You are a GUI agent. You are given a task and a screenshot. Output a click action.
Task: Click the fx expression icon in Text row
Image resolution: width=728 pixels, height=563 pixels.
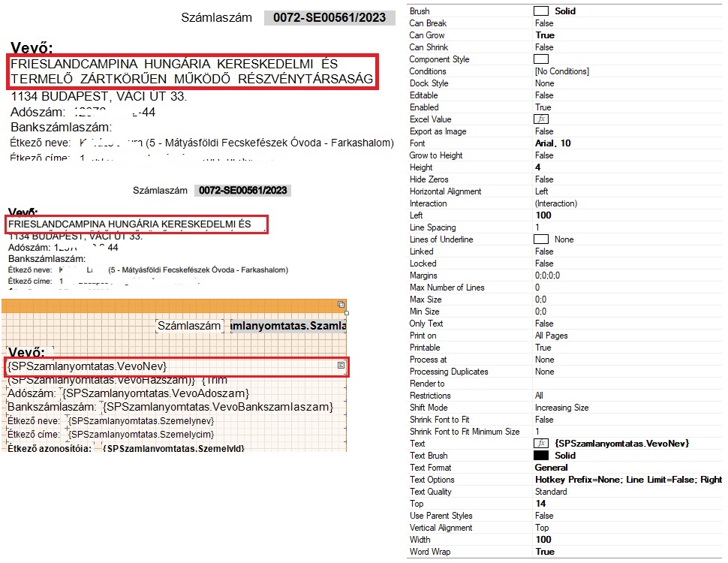click(x=541, y=444)
